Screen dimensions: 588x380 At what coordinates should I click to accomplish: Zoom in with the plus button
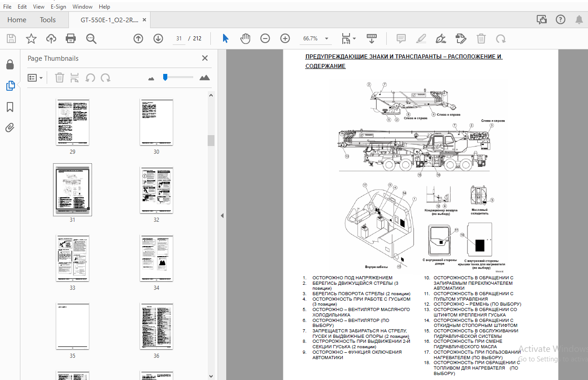(x=285, y=39)
